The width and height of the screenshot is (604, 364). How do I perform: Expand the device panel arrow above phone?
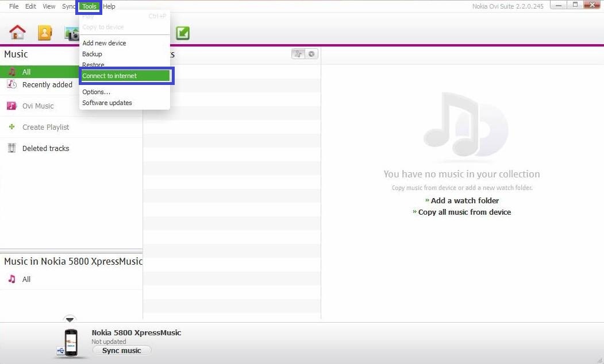tap(70, 319)
